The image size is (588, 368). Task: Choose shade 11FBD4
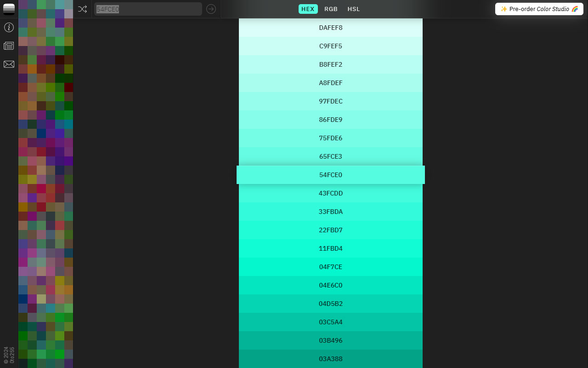[331, 248]
